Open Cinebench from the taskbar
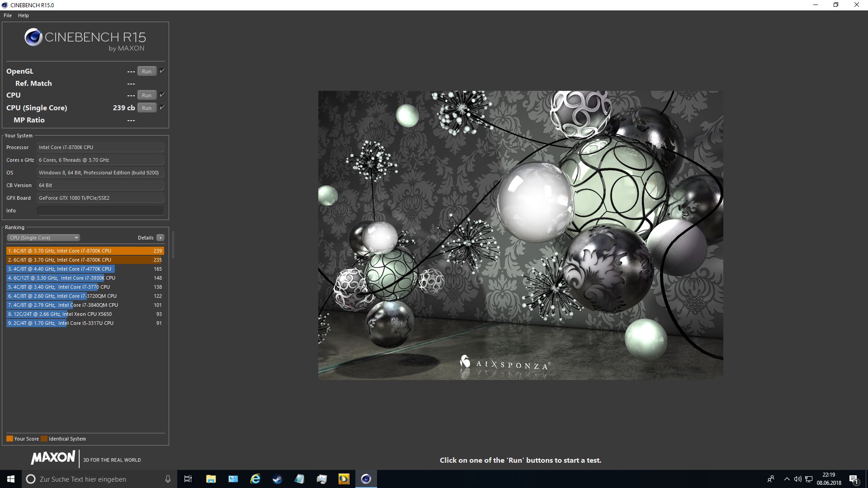The width and height of the screenshot is (868, 488). click(x=366, y=479)
